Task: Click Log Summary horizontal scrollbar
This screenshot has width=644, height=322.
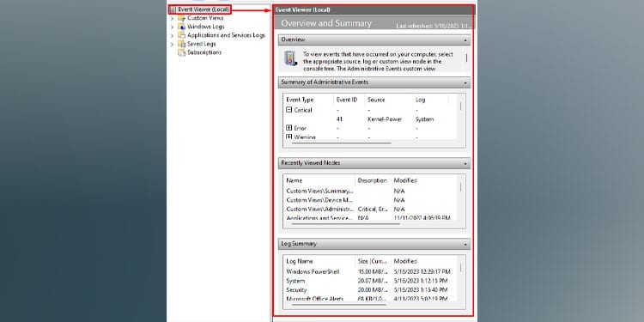Action: tap(339, 305)
